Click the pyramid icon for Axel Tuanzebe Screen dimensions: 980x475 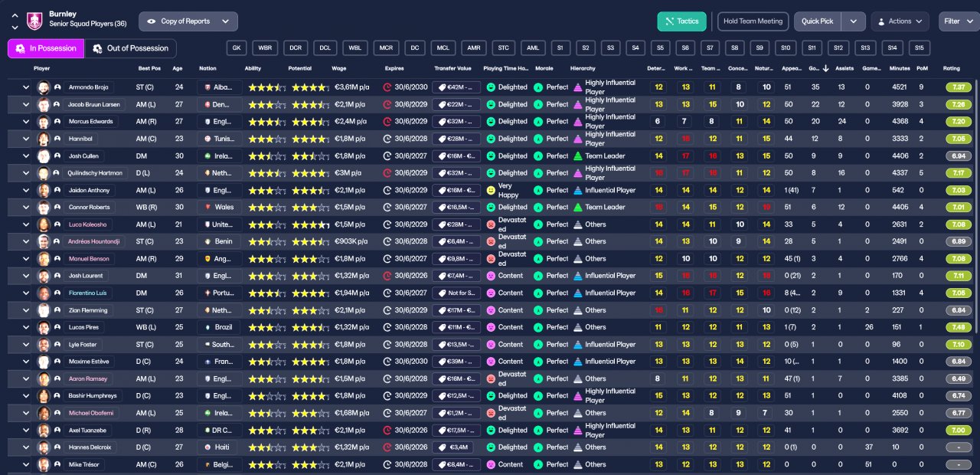click(x=577, y=430)
